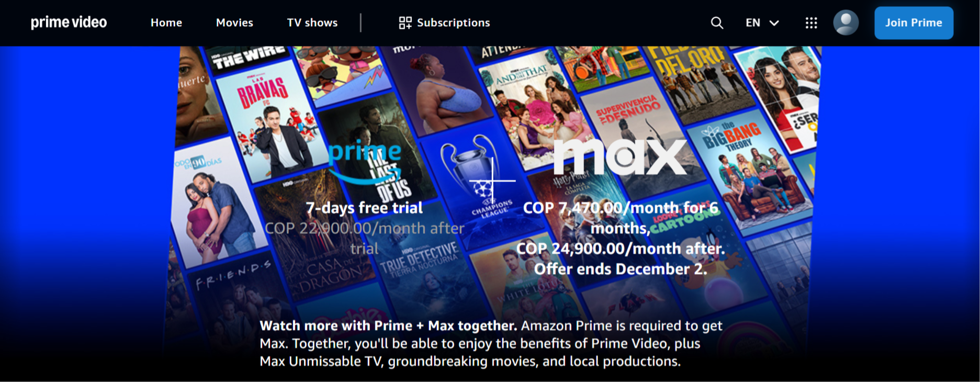The image size is (980, 382).
Task: Click the prime video logo
Action: point(69,23)
